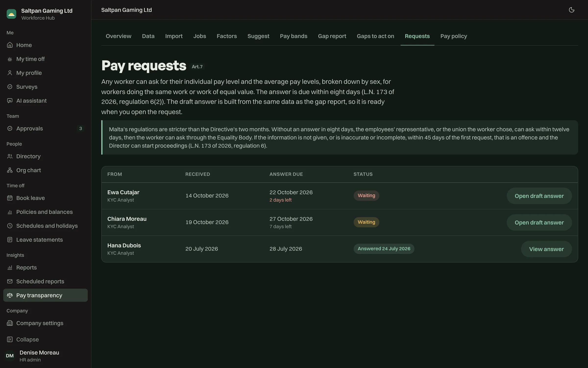Open Gaps to act on tab
The height and width of the screenshot is (368, 588).
(375, 36)
